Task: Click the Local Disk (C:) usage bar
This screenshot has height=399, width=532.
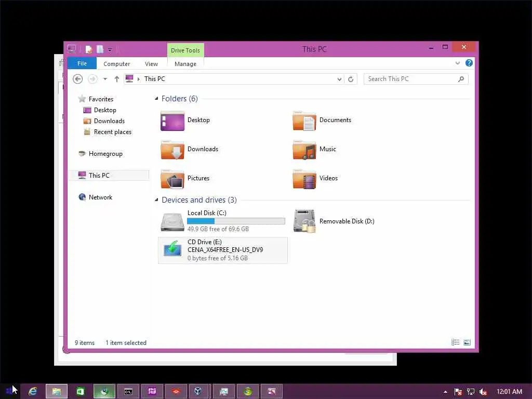Action: coord(236,221)
